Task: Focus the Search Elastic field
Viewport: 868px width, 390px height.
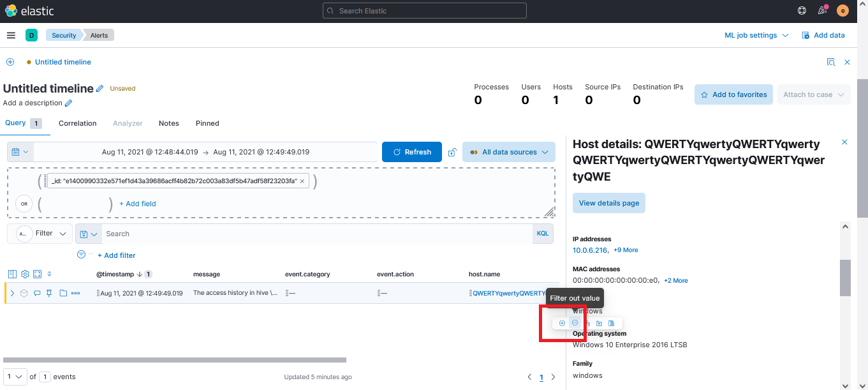Action: point(425,10)
